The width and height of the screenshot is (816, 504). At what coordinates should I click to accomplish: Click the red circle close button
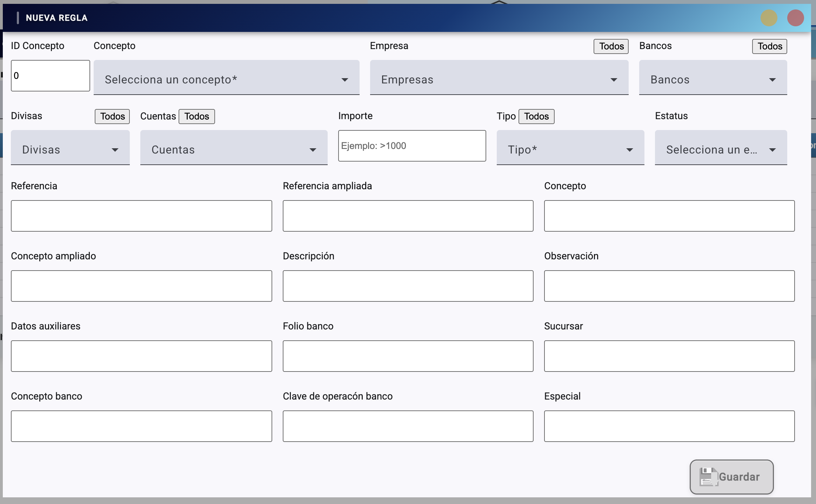coord(795,18)
